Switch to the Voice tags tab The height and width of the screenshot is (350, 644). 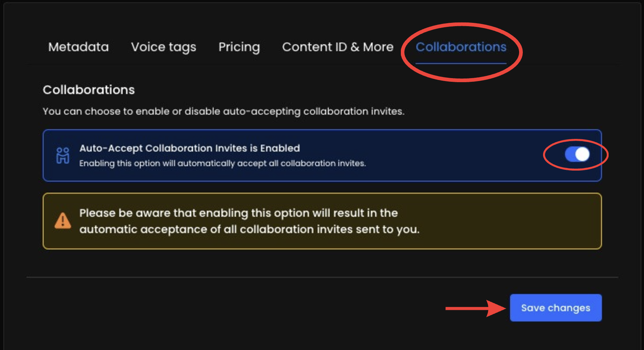pos(164,47)
